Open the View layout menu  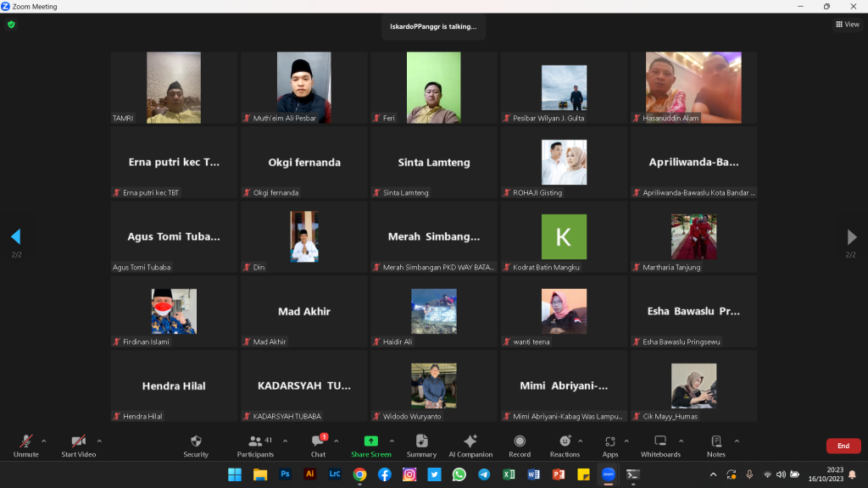point(847,25)
